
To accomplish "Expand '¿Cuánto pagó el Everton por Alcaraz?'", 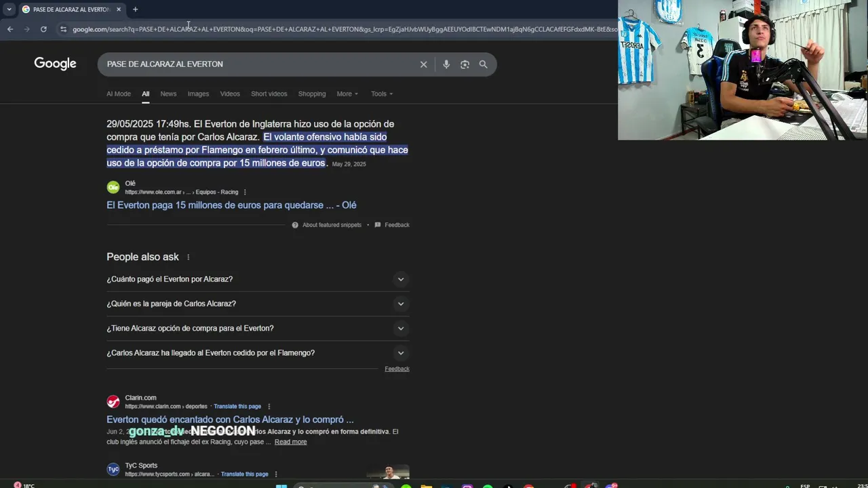I will coord(258,279).
